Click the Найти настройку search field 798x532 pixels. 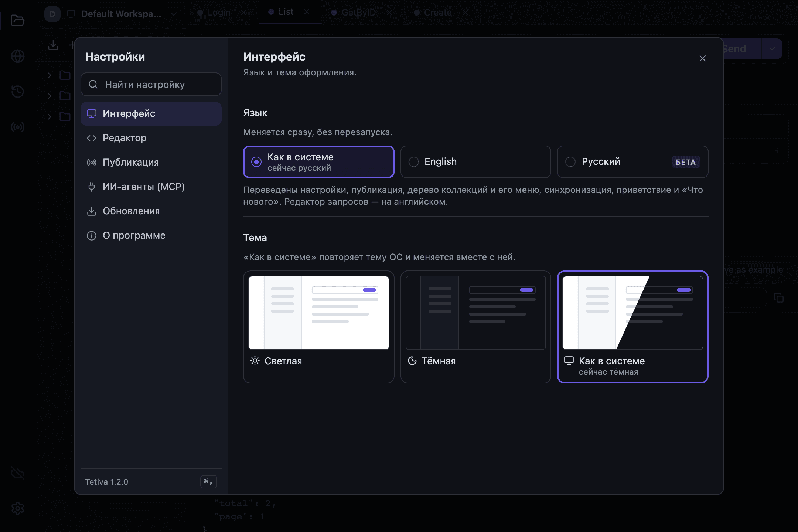click(151, 84)
